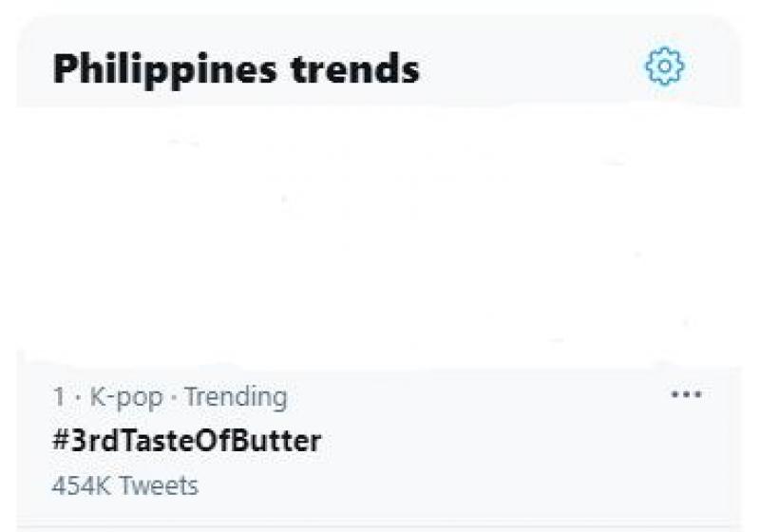Click the hash symbol of #3rdTasteOfButter
Viewport: 760px width, 532px height.
coord(54,442)
